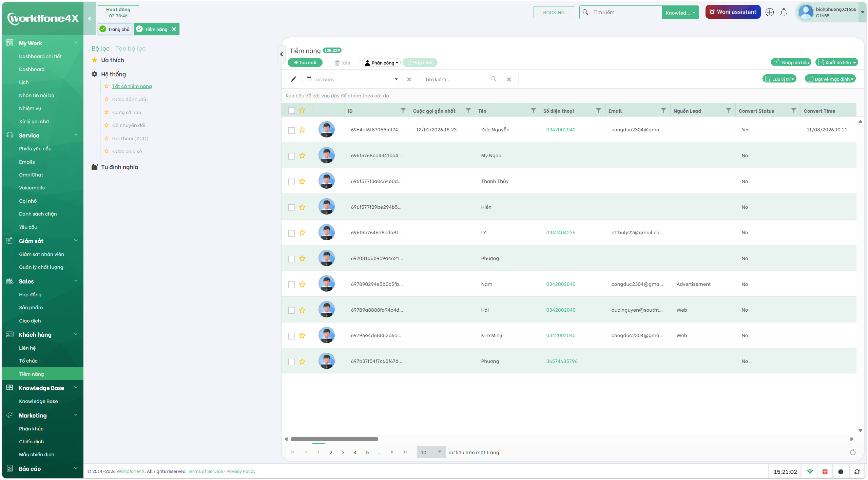Click the horizontal table scrollbar
This screenshot has width=868, height=480.
tap(334, 439)
